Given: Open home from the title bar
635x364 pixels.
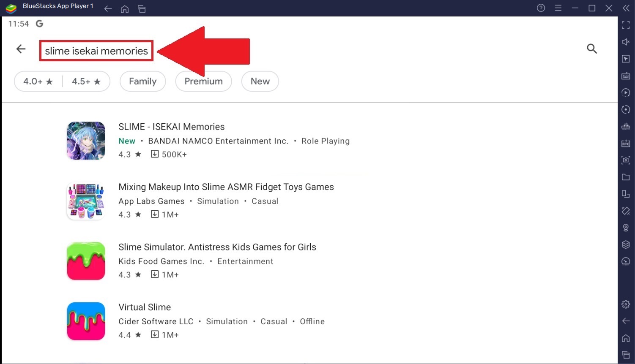Looking at the screenshot, I should point(125,8).
